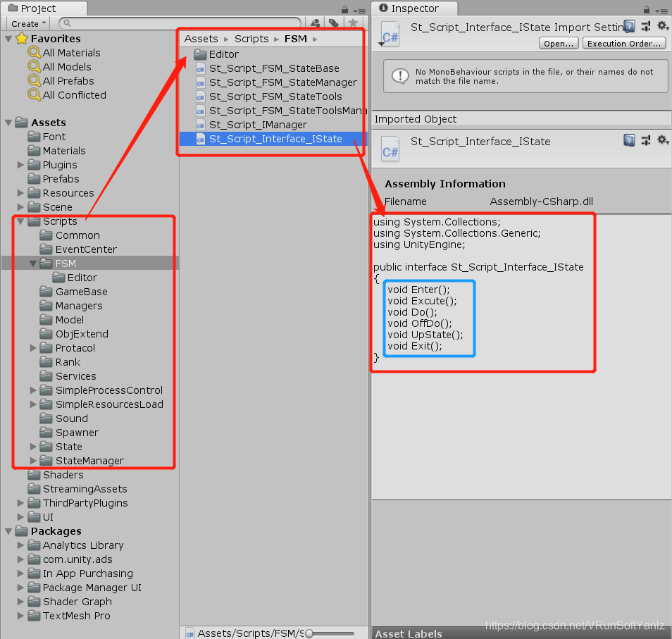Open Import Settings preset selector icon
Image resolution: width=672 pixels, height=639 pixels.
[646, 27]
